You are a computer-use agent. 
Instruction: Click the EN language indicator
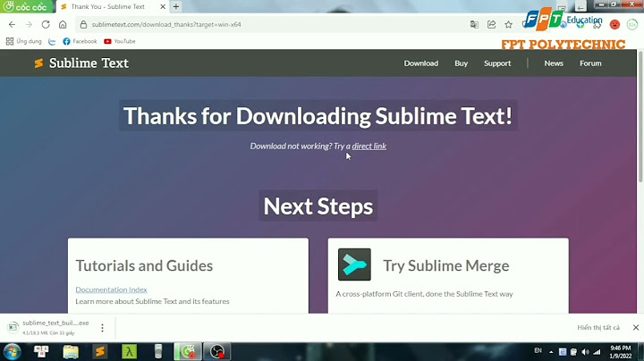[538, 351]
